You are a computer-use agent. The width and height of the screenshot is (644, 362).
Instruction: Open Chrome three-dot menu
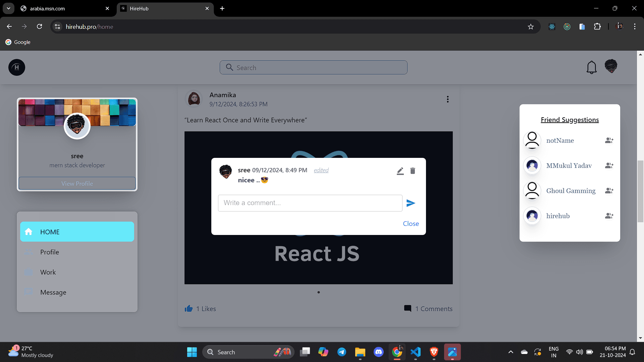635,26
